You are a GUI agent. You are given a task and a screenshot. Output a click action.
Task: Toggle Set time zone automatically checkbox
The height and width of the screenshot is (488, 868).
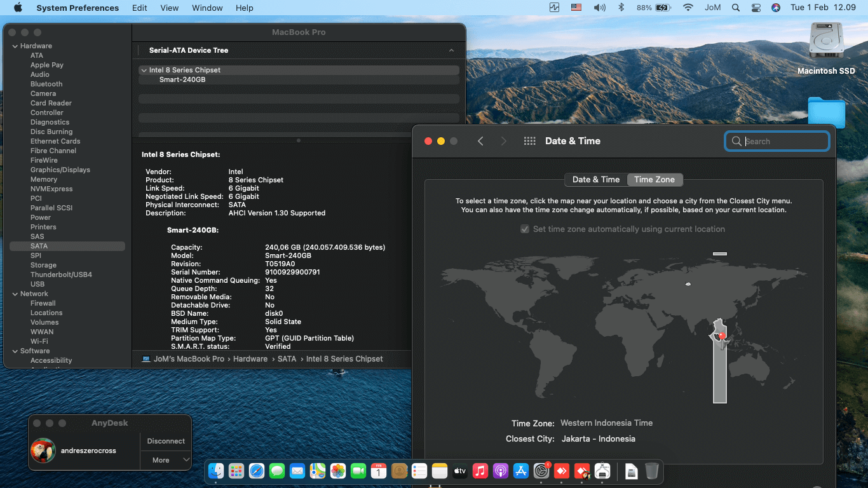[525, 229]
